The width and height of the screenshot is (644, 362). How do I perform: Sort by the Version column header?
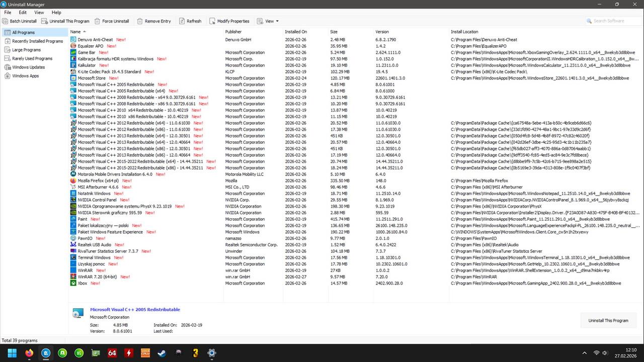click(411, 32)
